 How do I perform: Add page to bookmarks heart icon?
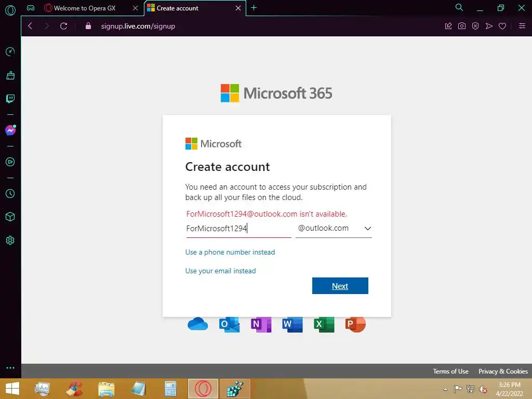pos(502,26)
